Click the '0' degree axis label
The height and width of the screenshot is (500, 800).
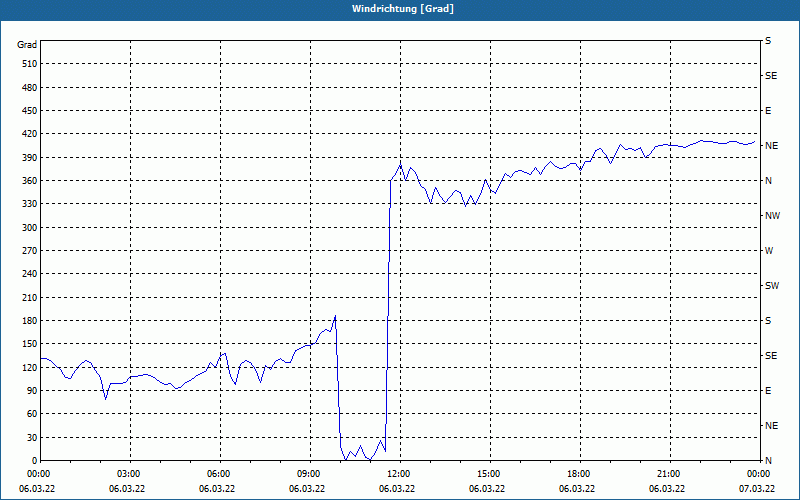click(x=35, y=461)
